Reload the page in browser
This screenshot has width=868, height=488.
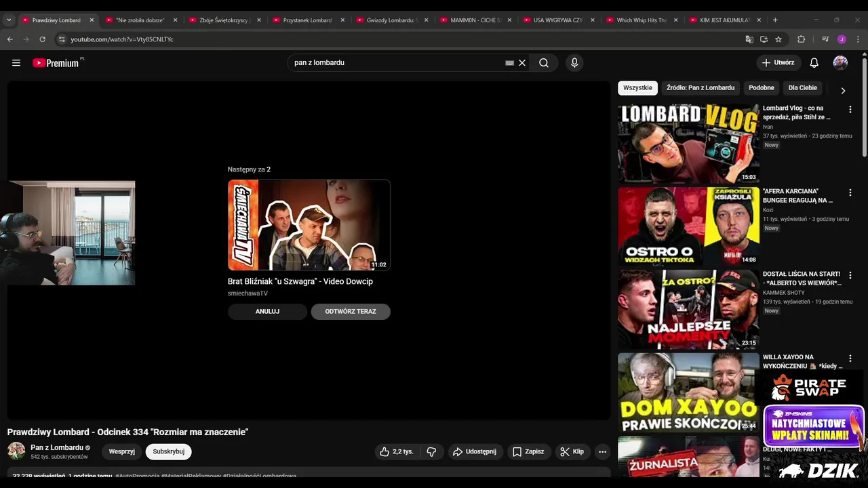click(x=43, y=39)
